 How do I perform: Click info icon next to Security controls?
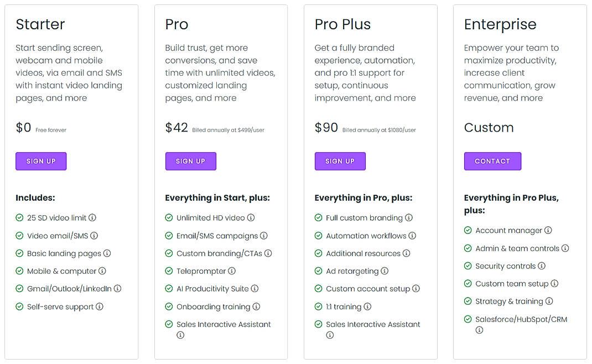542,266
